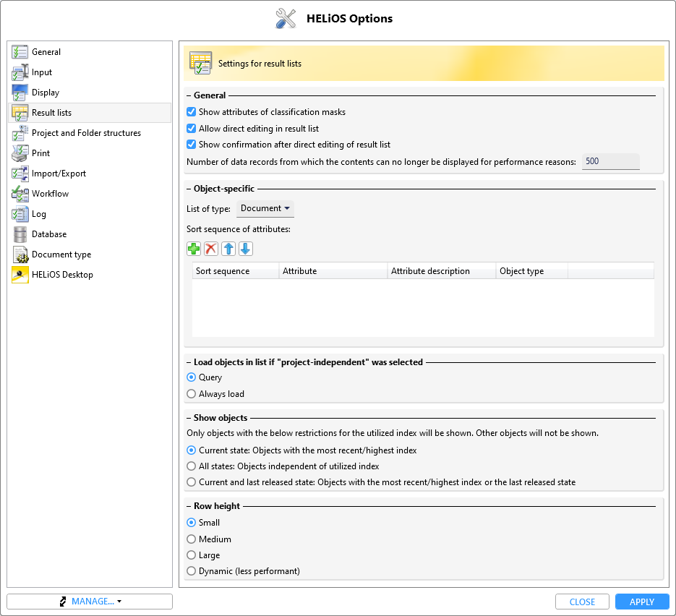676x616 pixels.
Task: Collapse the Row height section
Action: click(189, 507)
